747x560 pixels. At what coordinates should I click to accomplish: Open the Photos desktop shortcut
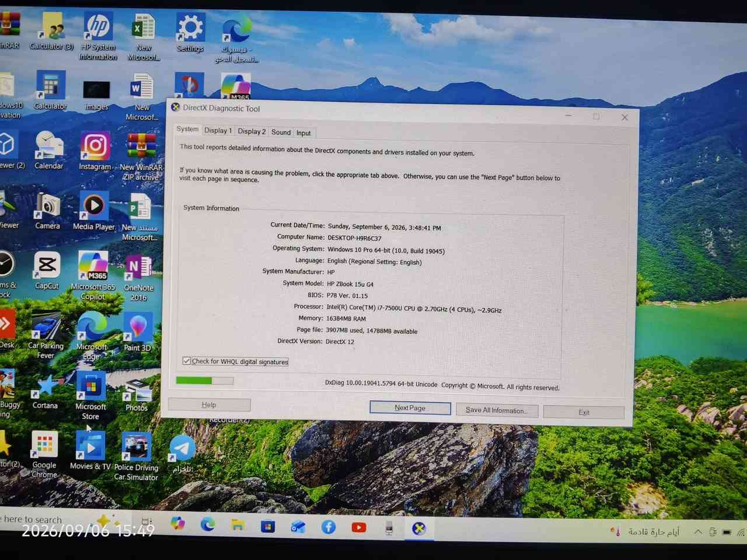click(x=137, y=395)
